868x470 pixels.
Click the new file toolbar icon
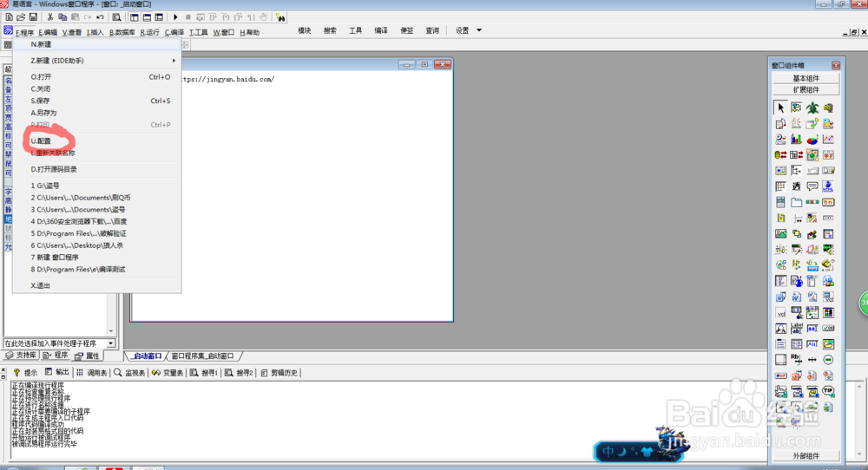pyautogui.click(x=9, y=17)
